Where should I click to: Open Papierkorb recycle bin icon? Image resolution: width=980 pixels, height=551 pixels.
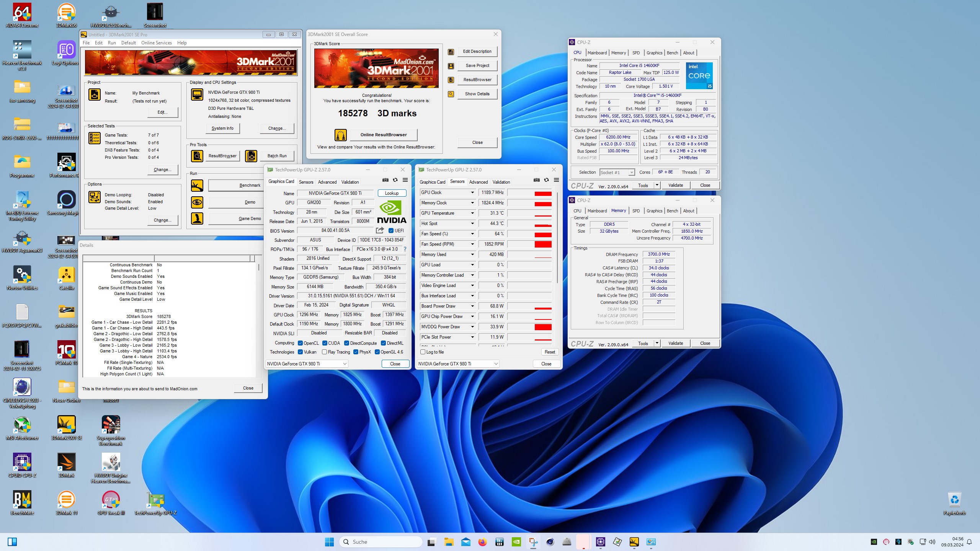point(954,503)
